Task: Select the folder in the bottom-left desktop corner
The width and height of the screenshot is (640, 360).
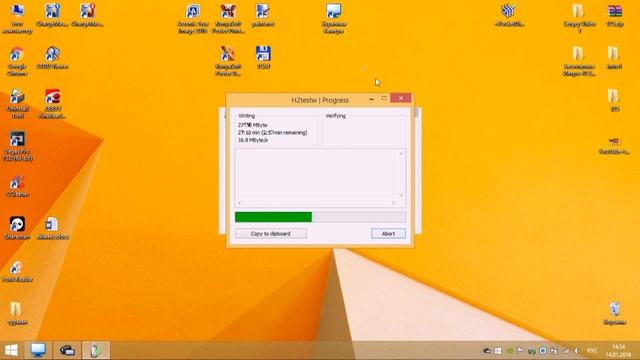Action: (17, 313)
